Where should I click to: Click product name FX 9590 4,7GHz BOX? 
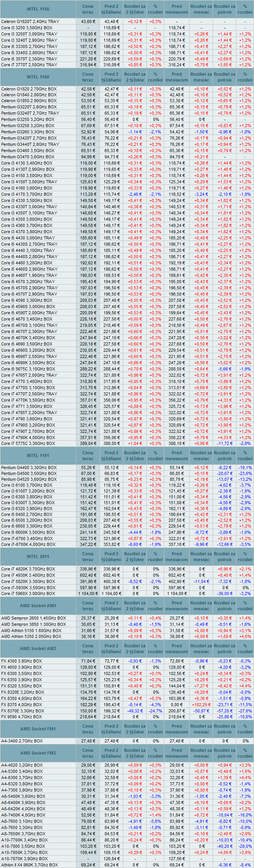[21, 717]
